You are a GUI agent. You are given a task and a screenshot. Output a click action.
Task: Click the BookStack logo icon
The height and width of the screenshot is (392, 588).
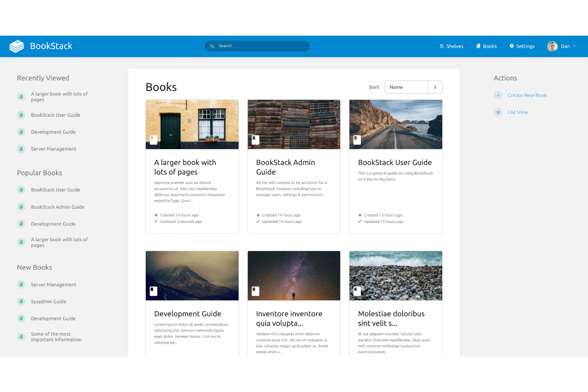pyautogui.click(x=17, y=46)
